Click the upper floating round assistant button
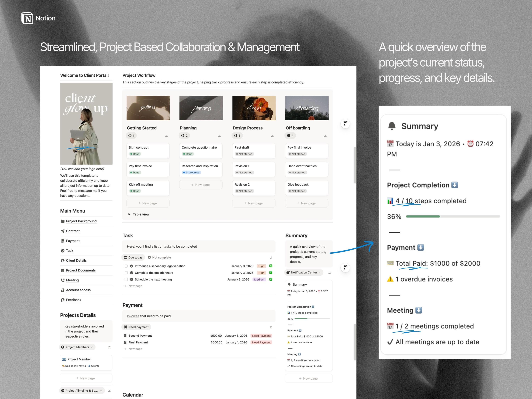532x399 pixels. [345, 124]
